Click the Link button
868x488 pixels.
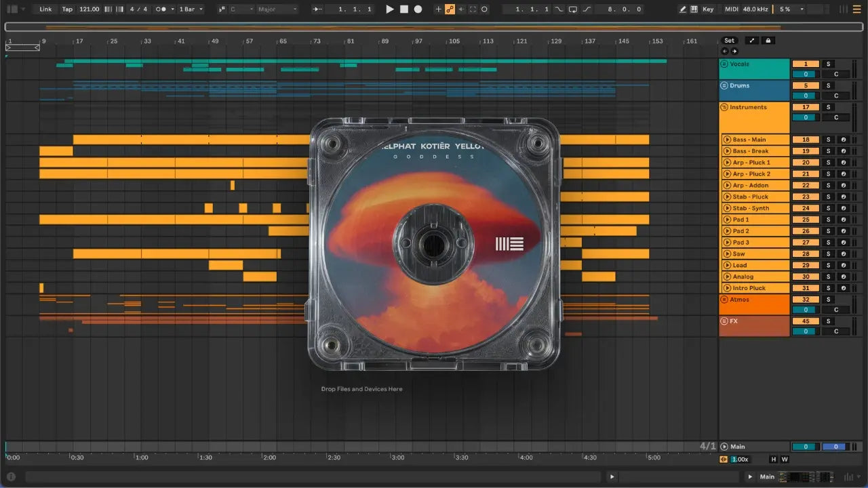[x=45, y=9]
